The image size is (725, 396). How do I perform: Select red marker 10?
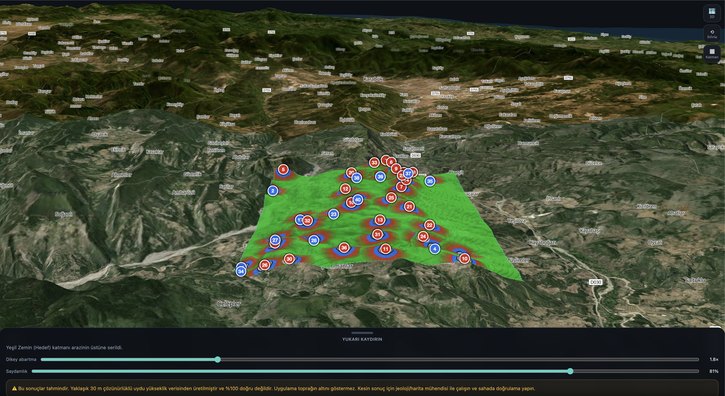(x=465, y=259)
